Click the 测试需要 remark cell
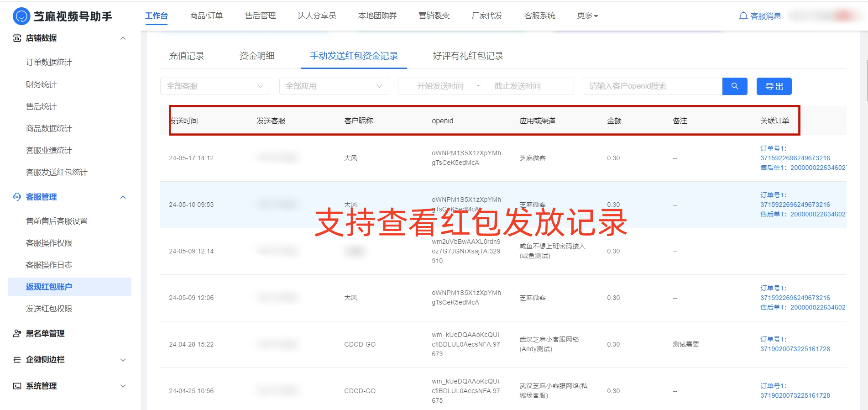 coord(686,344)
